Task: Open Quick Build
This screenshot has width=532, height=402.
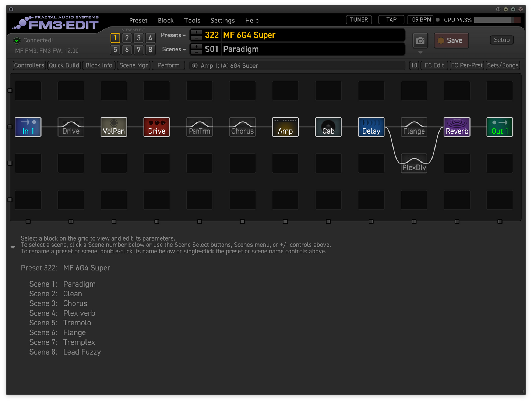Action: tap(64, 65)
